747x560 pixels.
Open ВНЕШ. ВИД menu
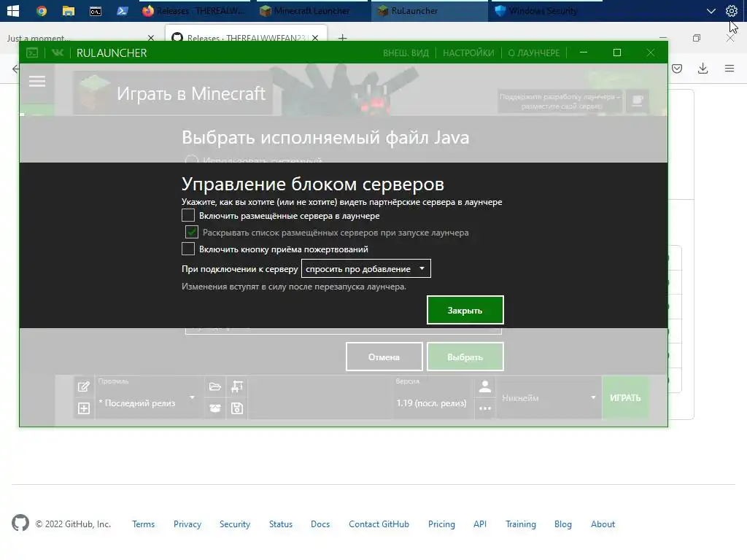click(406, 52)
